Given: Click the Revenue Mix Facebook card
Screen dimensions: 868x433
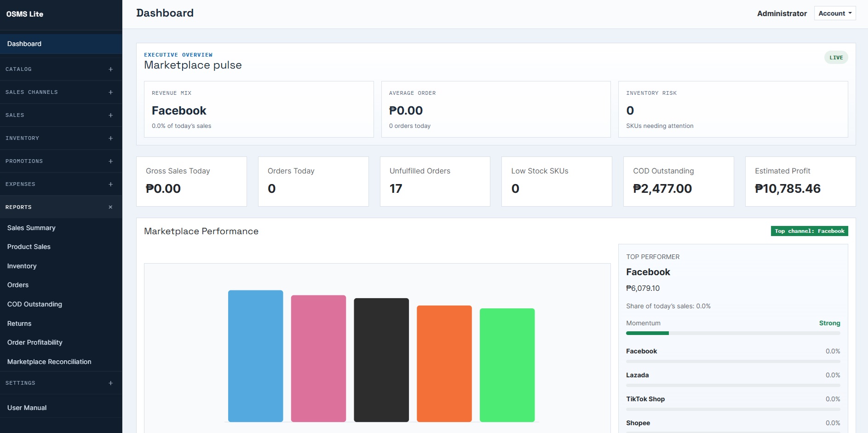Looking at the screenshot, I should click(x=259, y=109).
